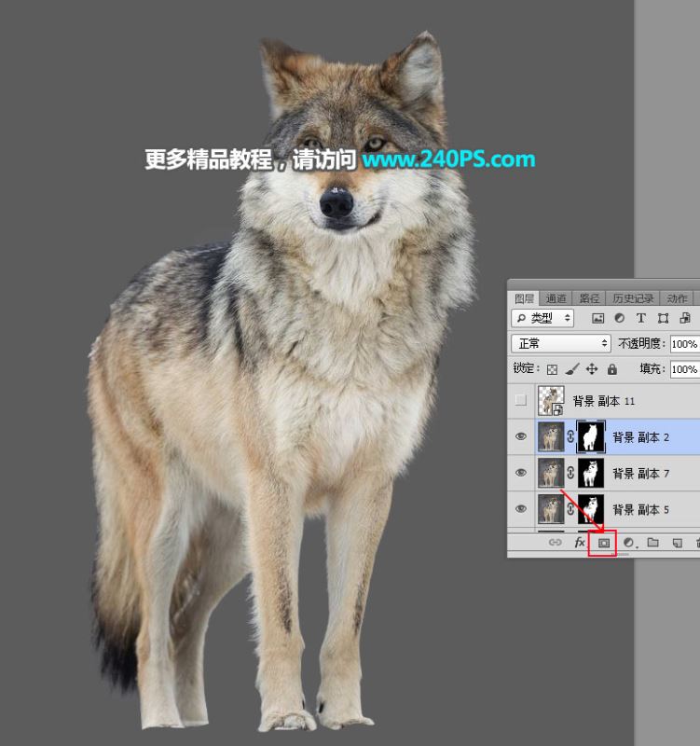The width and height of the screenshot is (700, 746).
Task: Toggle lock image pixels brush icon
Action: (572, 368)
